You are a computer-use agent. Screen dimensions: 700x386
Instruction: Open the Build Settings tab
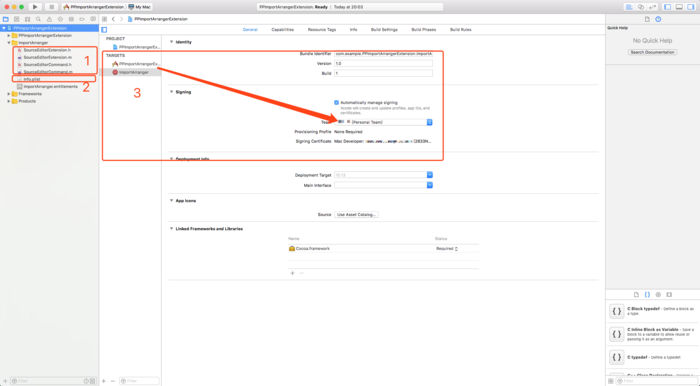click(384, 30)
